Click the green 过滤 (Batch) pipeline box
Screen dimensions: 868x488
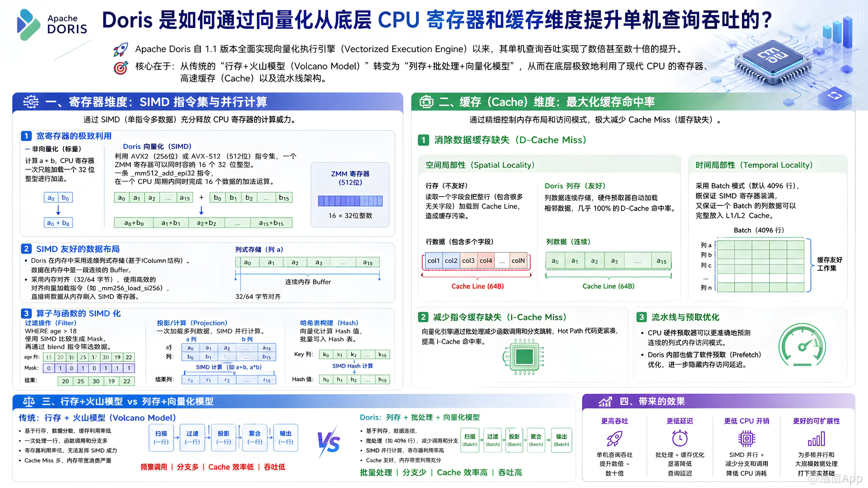[x=492, y=440]
